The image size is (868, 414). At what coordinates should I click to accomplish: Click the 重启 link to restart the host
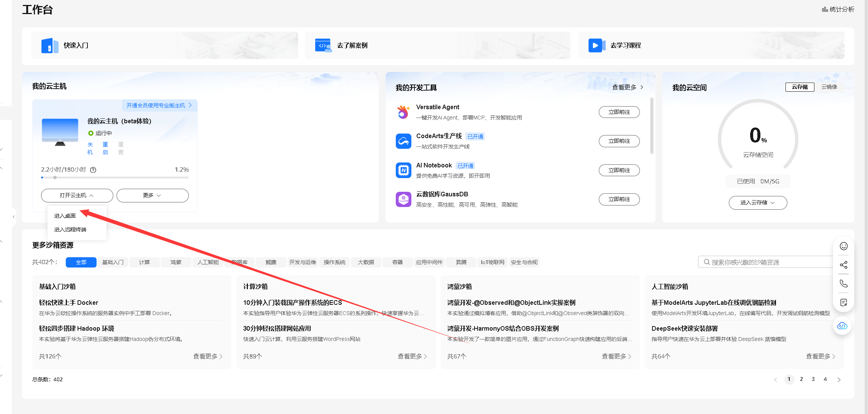pyautogui.click(x=105, y=148)
